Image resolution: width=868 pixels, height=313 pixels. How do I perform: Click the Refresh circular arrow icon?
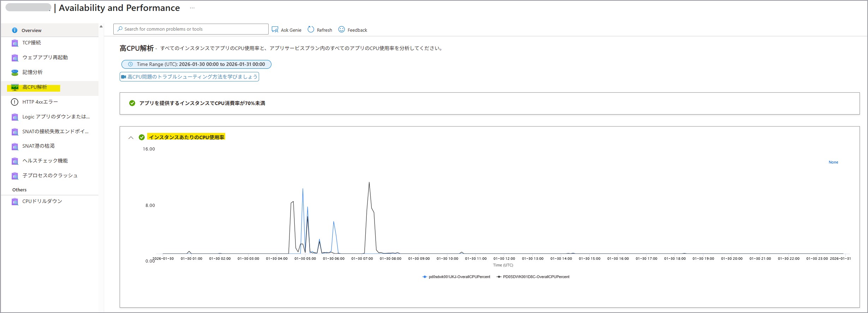311,30
